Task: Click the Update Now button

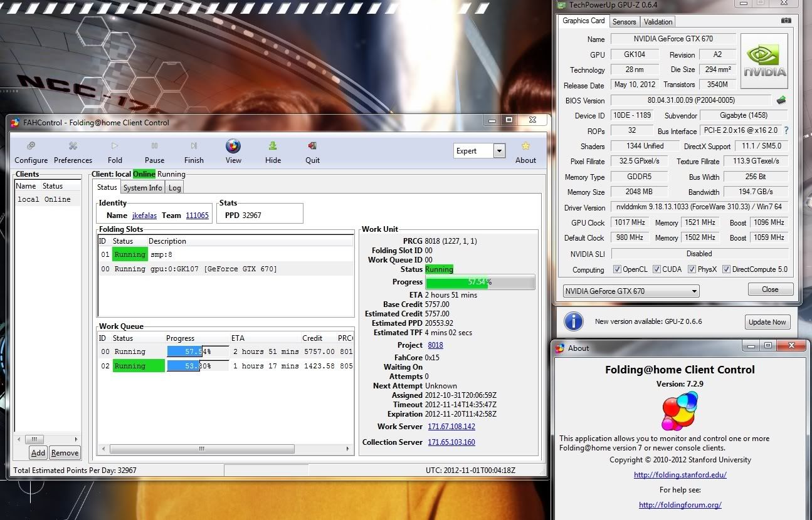Action: tap(766, 322)
